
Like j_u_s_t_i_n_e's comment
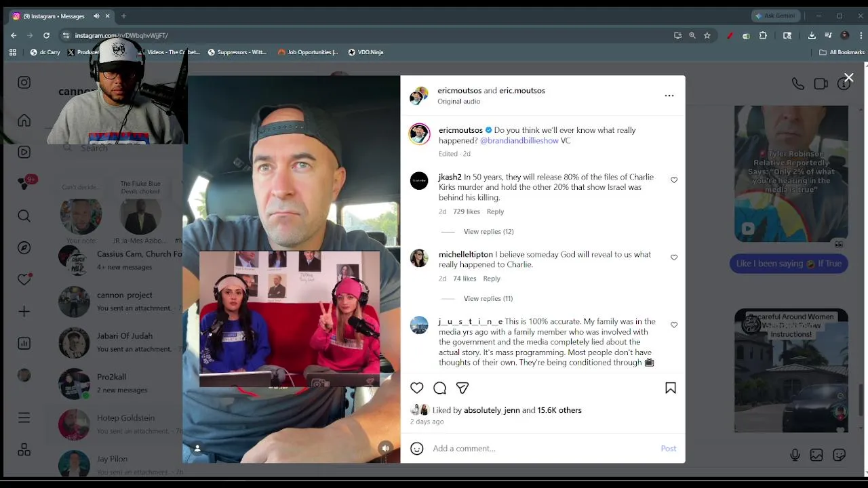674,325
